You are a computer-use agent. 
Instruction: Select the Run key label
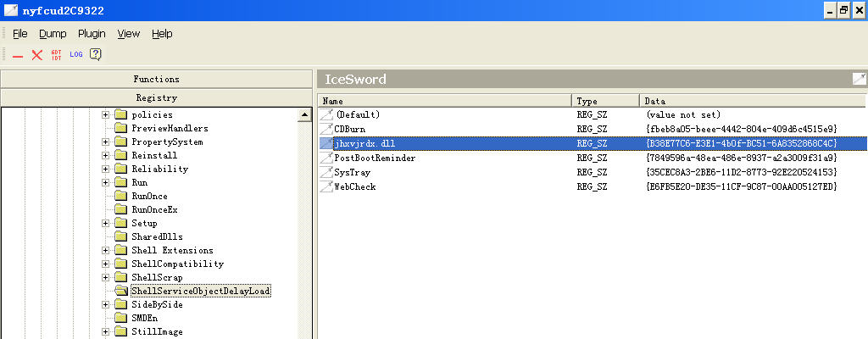click(140, 183)
